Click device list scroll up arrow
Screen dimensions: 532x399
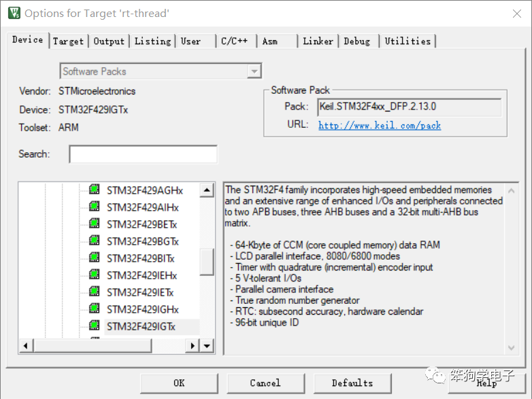click(207, 190)
